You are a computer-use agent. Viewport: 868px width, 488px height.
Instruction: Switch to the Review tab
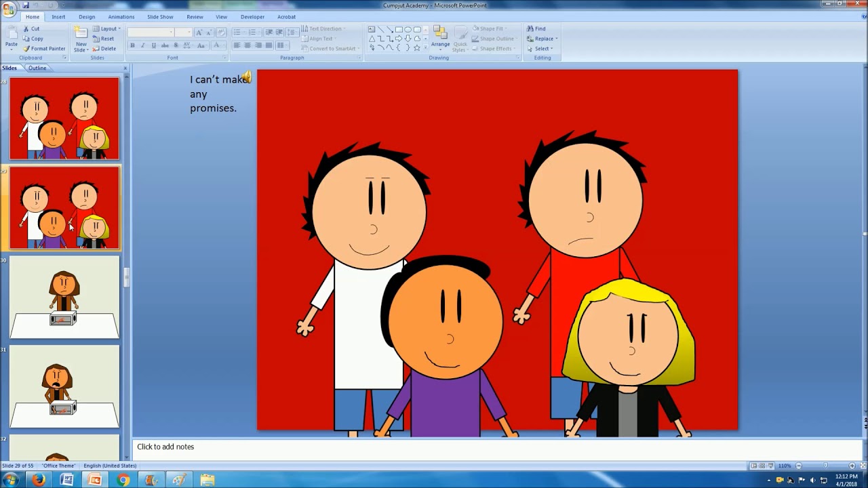tap(195, 16)
